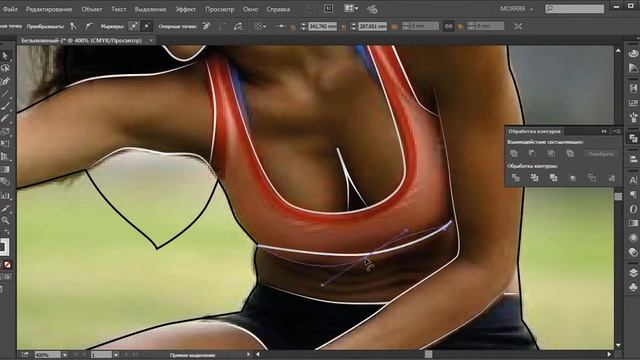This screenshot has width=640, height=360.
Task: Click the Y coordinate field 287.651 mm
Action: click(x=373, y=26)
